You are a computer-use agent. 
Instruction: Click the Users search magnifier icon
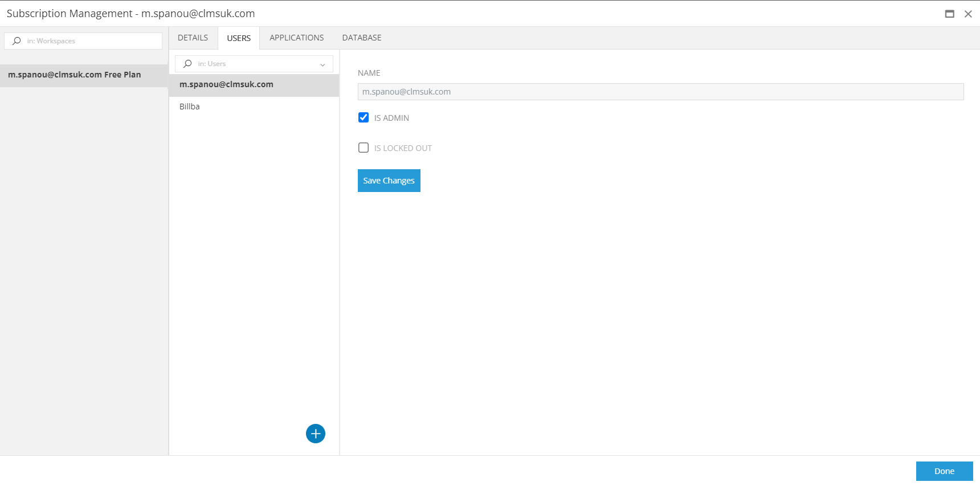187,64
